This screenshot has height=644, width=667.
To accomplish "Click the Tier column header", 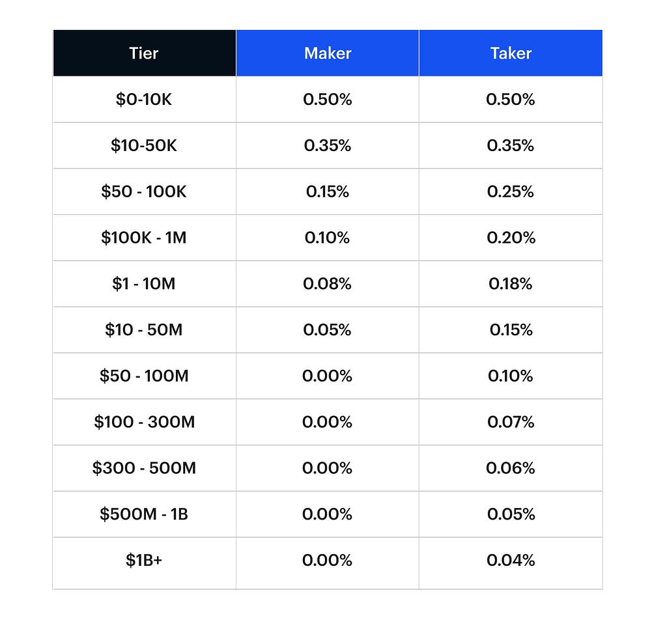I will (x=144, y=53).
